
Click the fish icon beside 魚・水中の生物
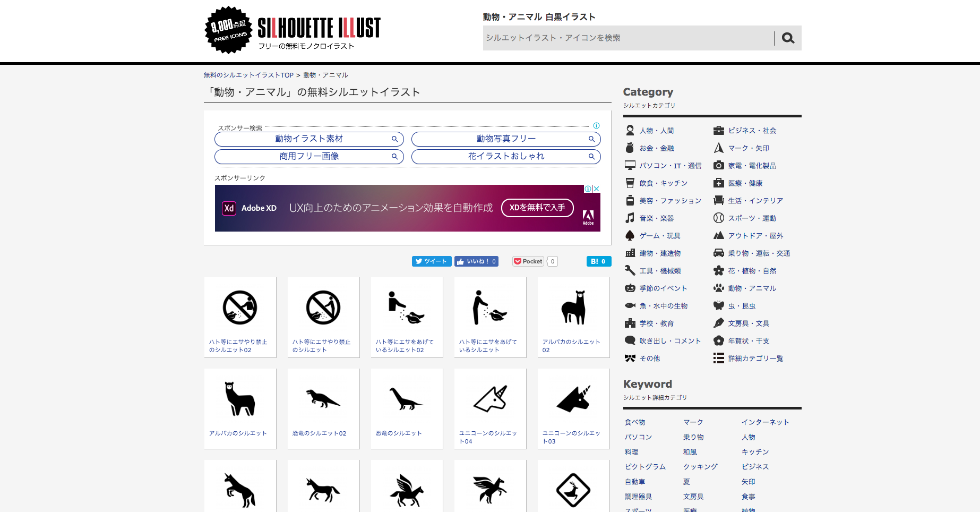point(630,305)
